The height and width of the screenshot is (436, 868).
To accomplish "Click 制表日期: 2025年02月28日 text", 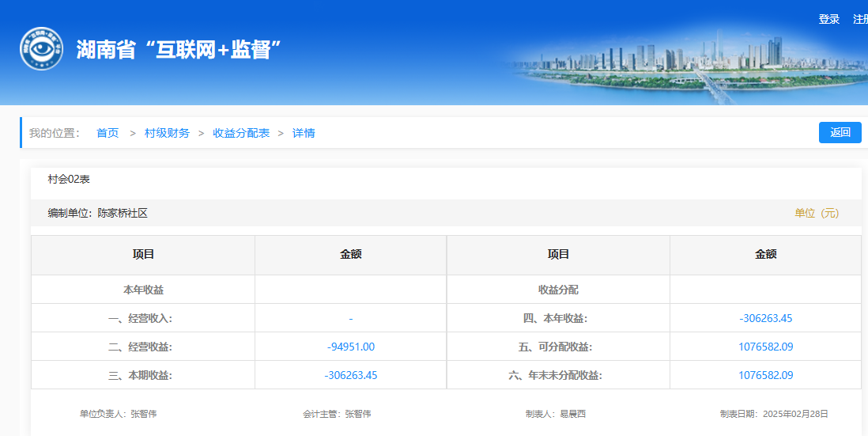I will (774, 414).
